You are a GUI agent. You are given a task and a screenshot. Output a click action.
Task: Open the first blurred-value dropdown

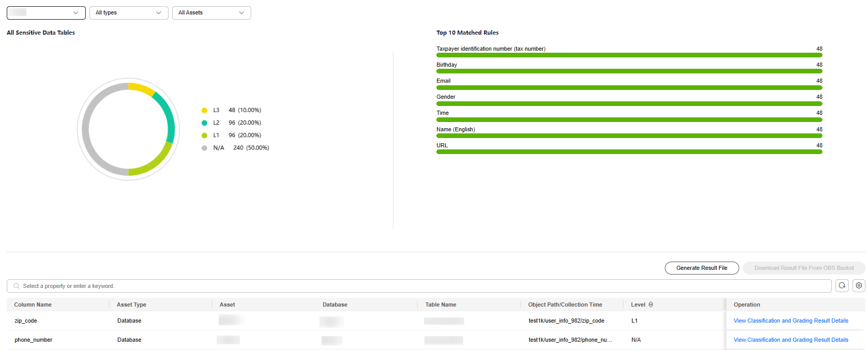pos(46,13)
